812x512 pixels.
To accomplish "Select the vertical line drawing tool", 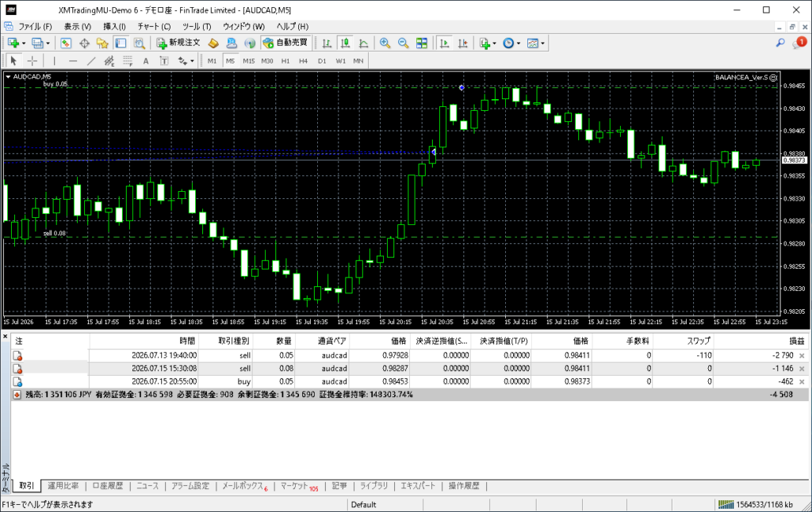I will [55, 61].
